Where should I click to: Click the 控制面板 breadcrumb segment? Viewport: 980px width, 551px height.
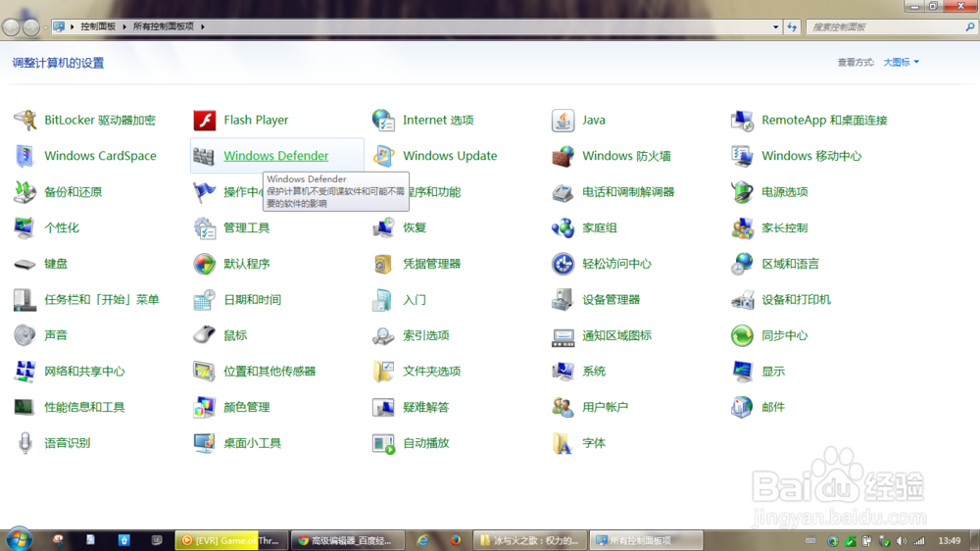coord(98,26)
